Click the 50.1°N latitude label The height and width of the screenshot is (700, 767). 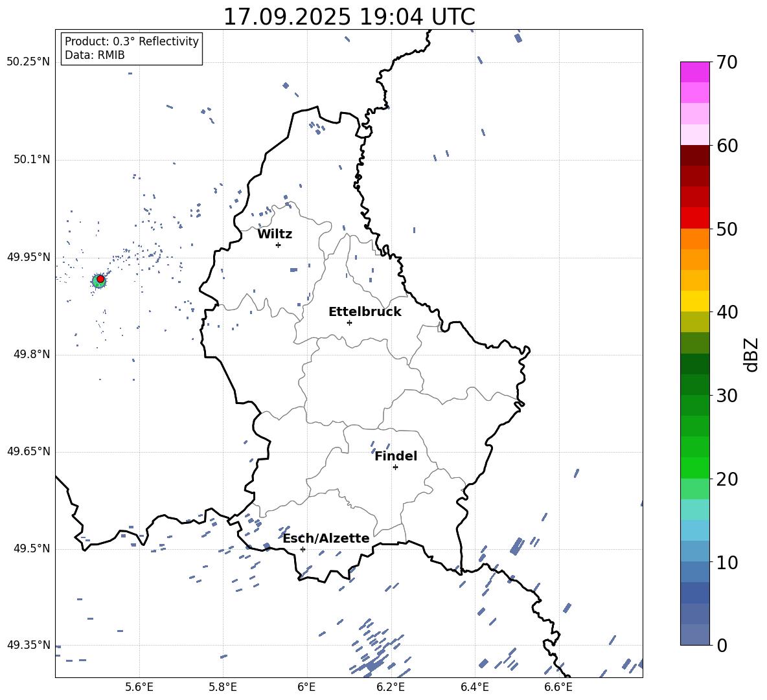(32, 159)
